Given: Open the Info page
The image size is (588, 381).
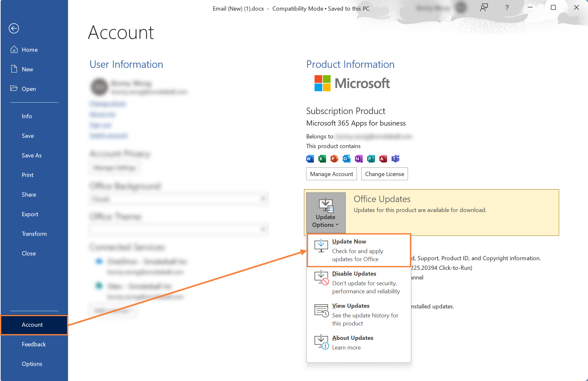Looking at the screenshot, I should (x=34, y=116).
